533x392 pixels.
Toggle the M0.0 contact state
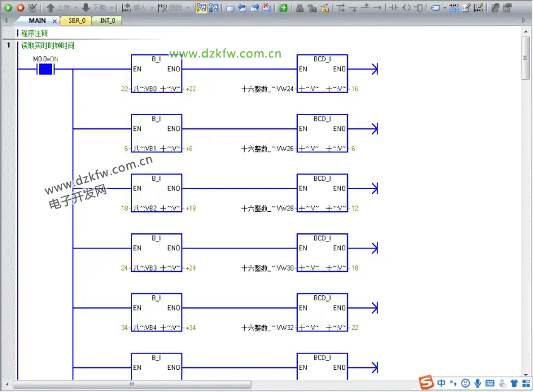point(45,69)
